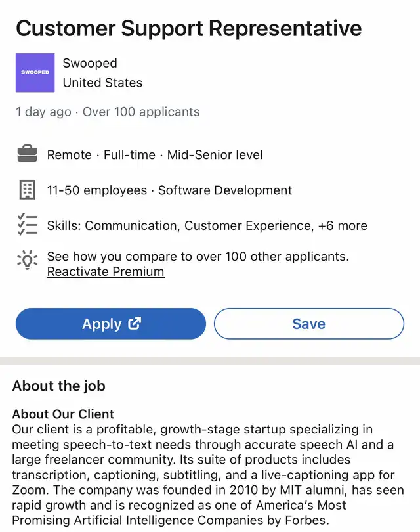420x532 pixels.
Task: Expand skills list via '+6 more'
Action: (343, 225)
